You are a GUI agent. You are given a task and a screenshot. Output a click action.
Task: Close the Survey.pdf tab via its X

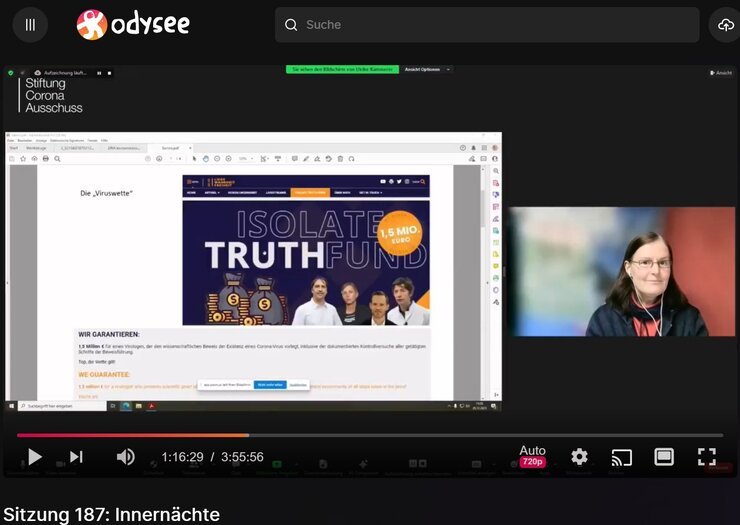coord(190,148)
